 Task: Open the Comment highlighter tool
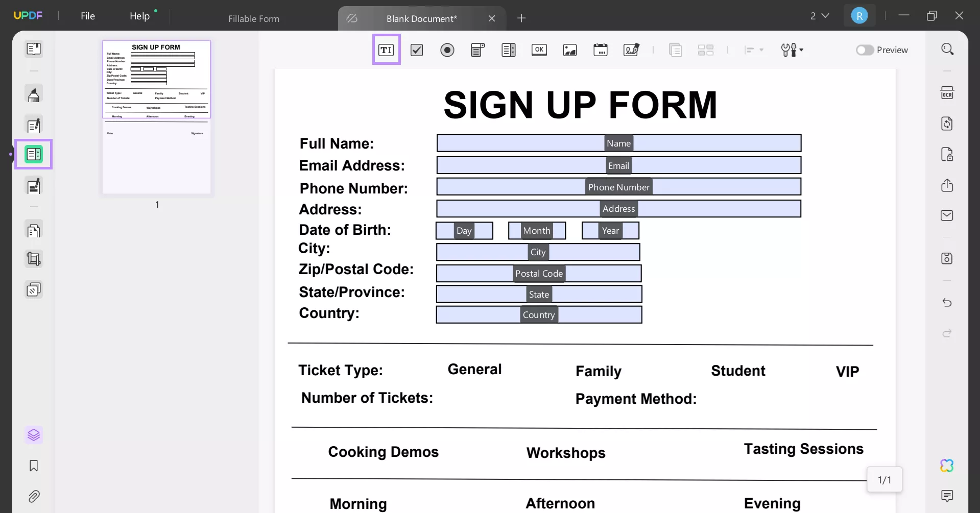[x=34, y=94]
